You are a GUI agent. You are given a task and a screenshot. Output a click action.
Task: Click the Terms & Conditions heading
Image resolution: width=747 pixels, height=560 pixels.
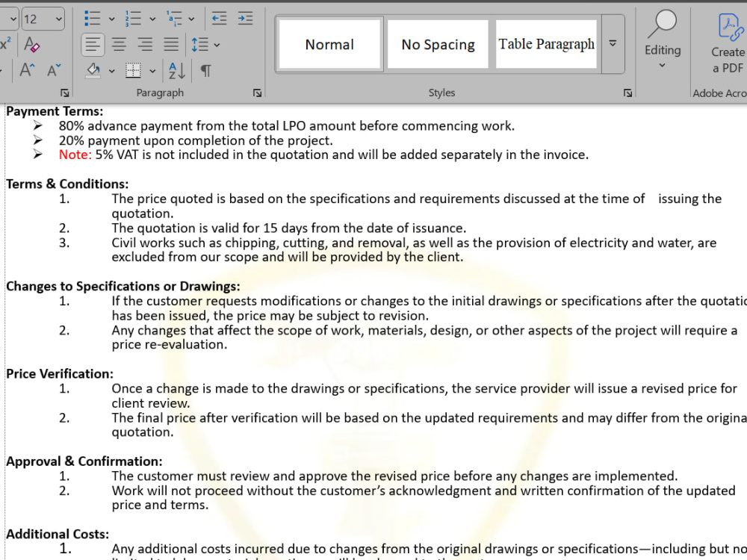[67, 184]
